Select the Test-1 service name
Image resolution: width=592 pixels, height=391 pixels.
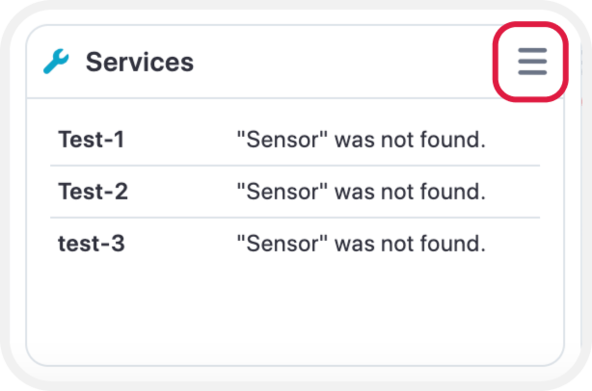[x=91, y=139]
